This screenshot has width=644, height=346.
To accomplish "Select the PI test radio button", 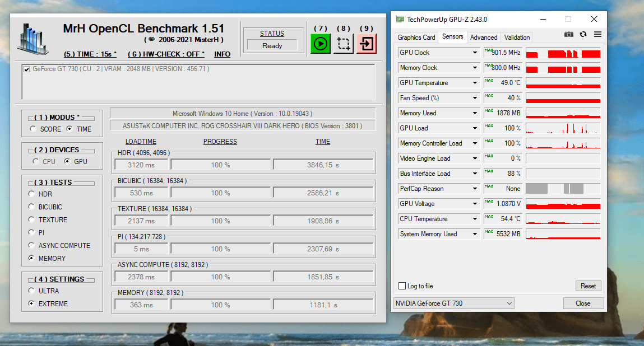I will [x=31, y=232].
